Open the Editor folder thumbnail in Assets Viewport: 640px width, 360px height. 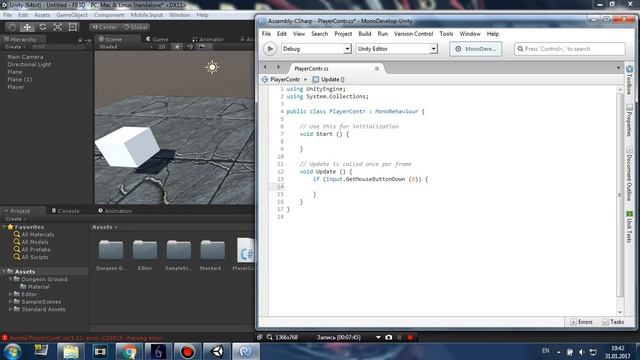coord(145,250)
